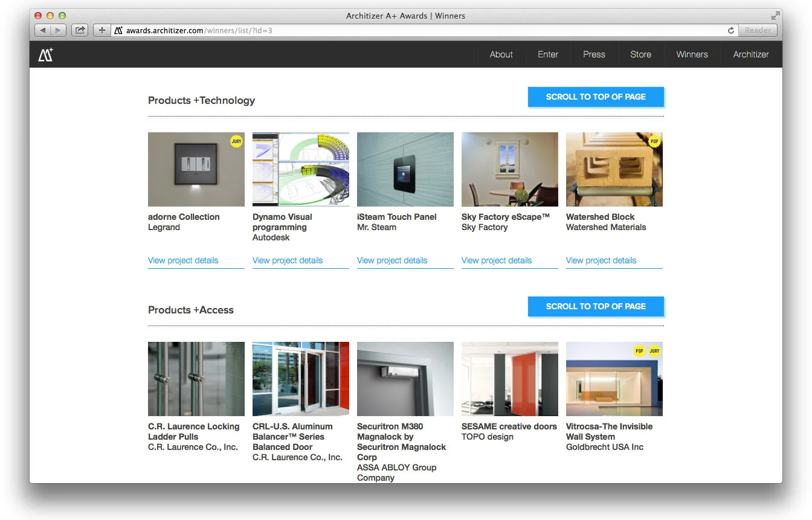The image size is (812, 520).
Task: Open the SESAME creative doors thumbnail
Action: (x=510, y=379)
